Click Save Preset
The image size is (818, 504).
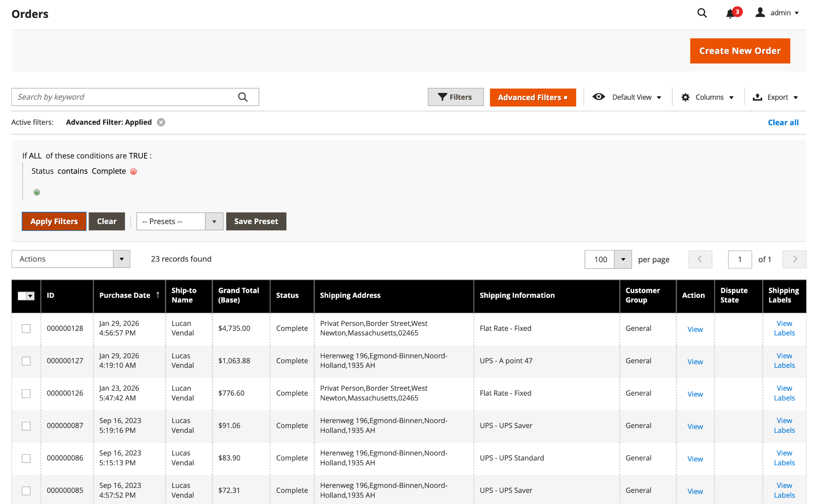click(x=256, y=222)
